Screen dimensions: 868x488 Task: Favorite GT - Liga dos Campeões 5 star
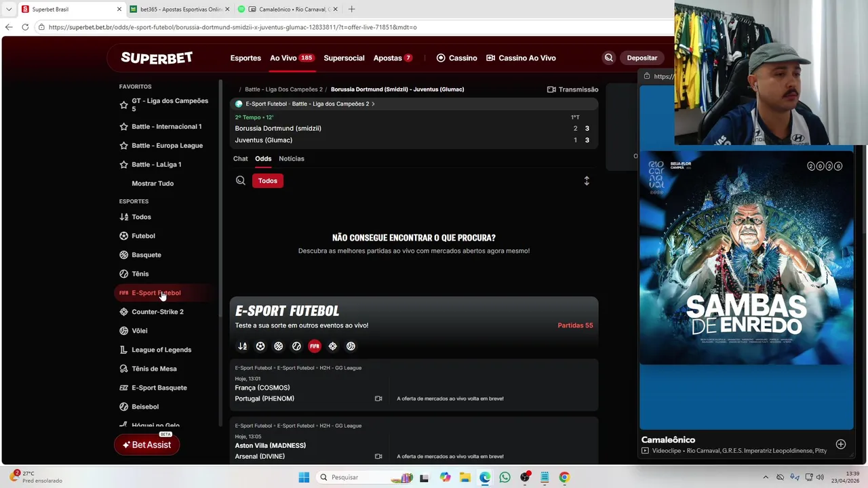click(123, 105)
